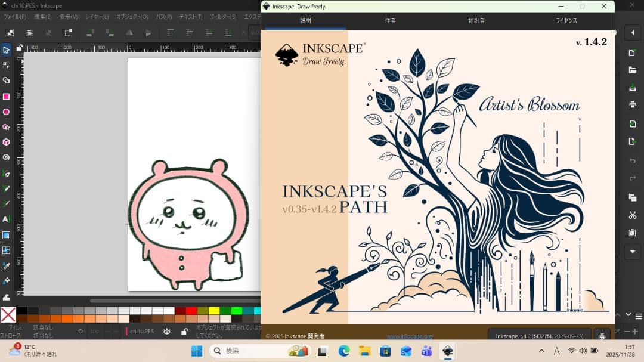The width and height of the screenshot is (644, 362).
Task: Click the Save document icon
Action: click(x=633, y=88)
